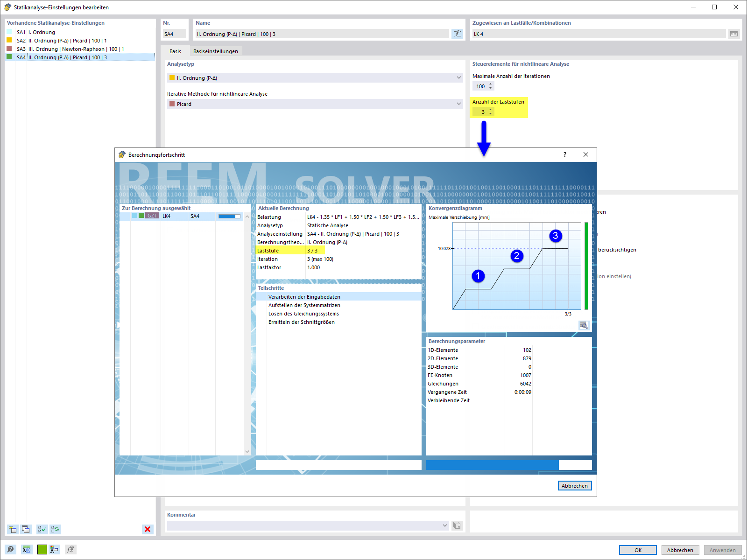Increase Anzahl der Laststufen value
Image resolution: width=747 pixels, height=560 pixels.
(491, 110)
